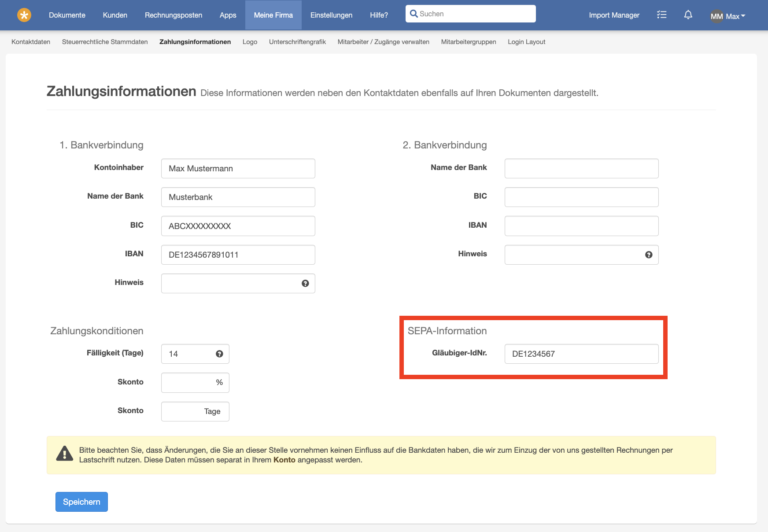The image size is (768, 532).
Task: Expand the Max user dropdown
Action: 736,16
